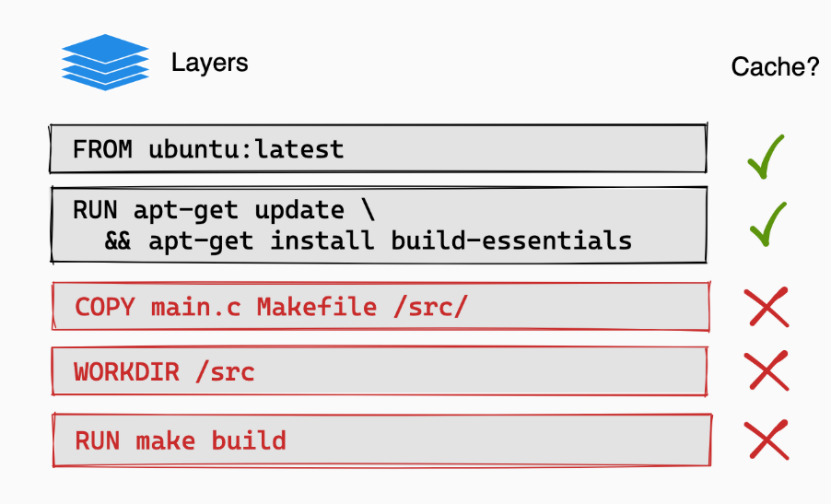This screenshot has width=831, height=504.
Task: Click the Layers heading text
Action: (x=209, y=63)
